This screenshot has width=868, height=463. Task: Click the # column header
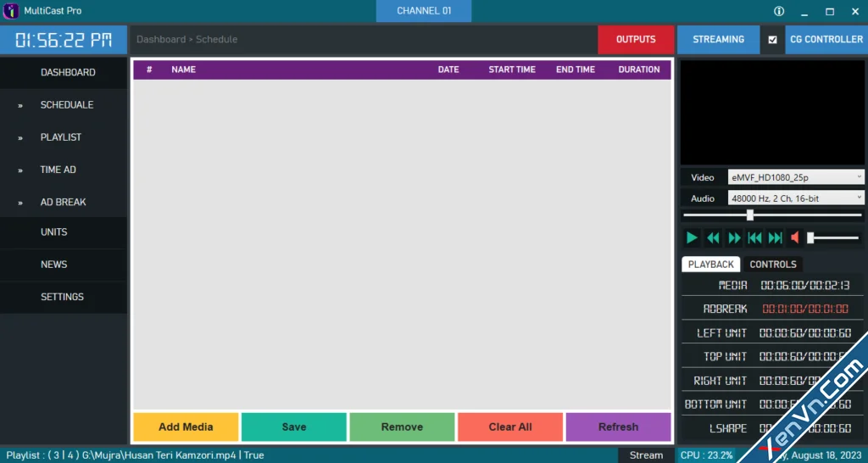click(149, 70)
